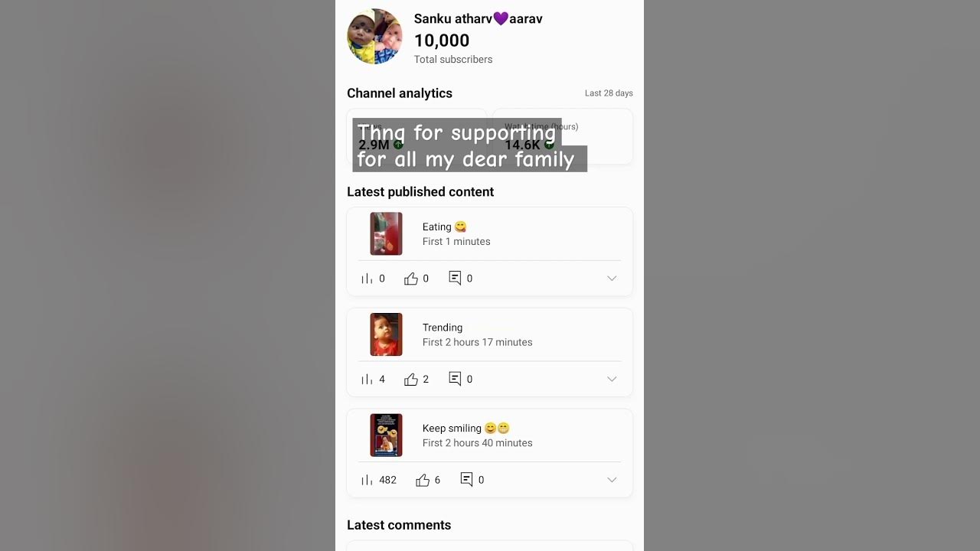This screenshot has width=980, height=551.
Task: Expand the Eating video card chevron
Action: [x=612, y=279]
